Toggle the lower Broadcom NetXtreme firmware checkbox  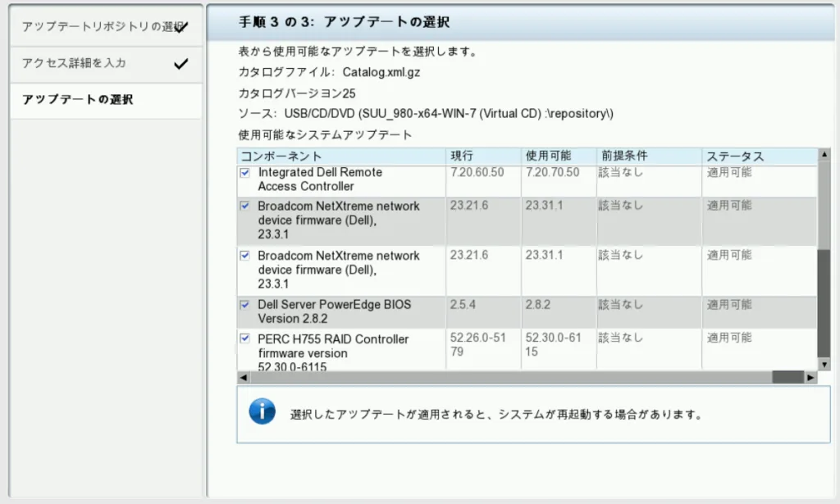point(245,255)
